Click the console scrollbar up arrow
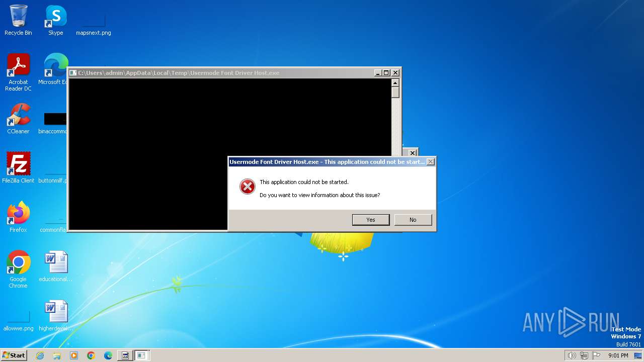This screenshot has height=362, width=644. coord(395,83)
